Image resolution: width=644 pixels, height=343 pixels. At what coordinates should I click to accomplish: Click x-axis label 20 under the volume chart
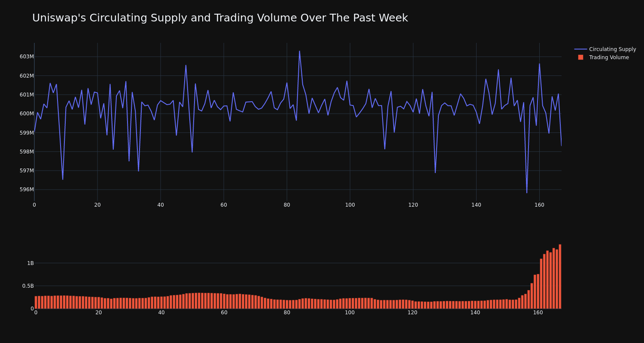coord(99,313)
